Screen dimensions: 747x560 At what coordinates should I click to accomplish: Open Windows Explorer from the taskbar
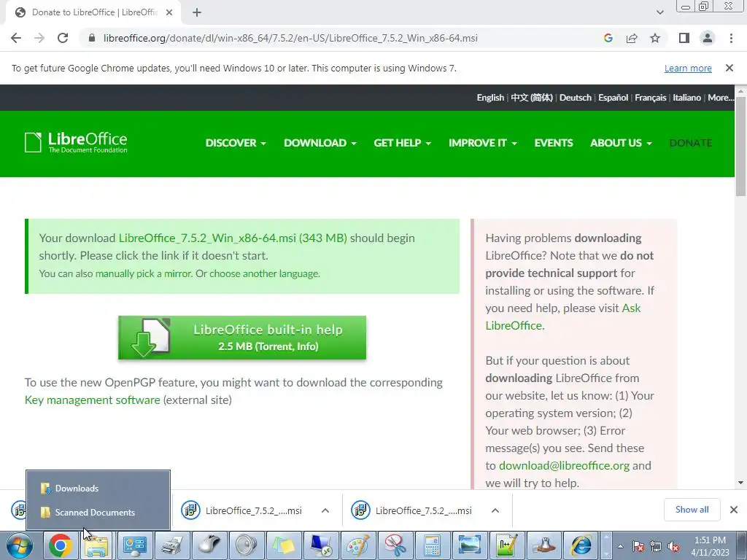[x=97, y=545]
